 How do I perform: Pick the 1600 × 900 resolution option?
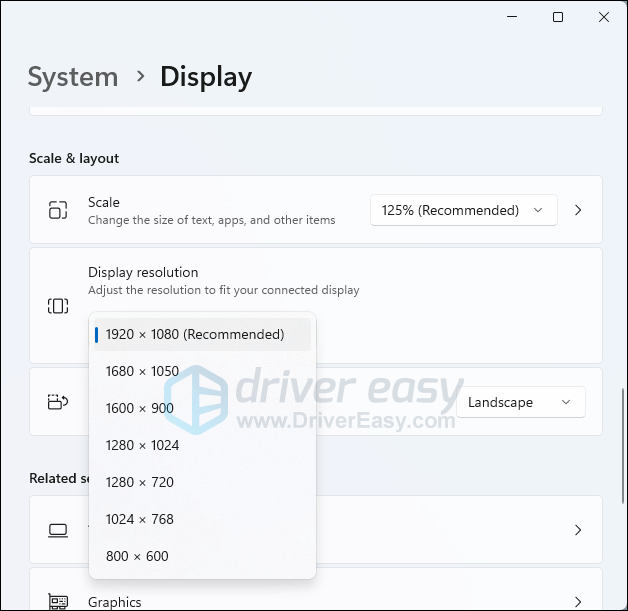coord(139,408)
